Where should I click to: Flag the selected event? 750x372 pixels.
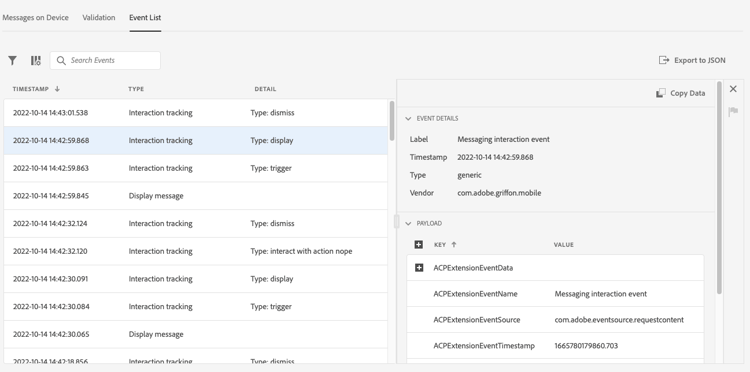click(733, 112)
